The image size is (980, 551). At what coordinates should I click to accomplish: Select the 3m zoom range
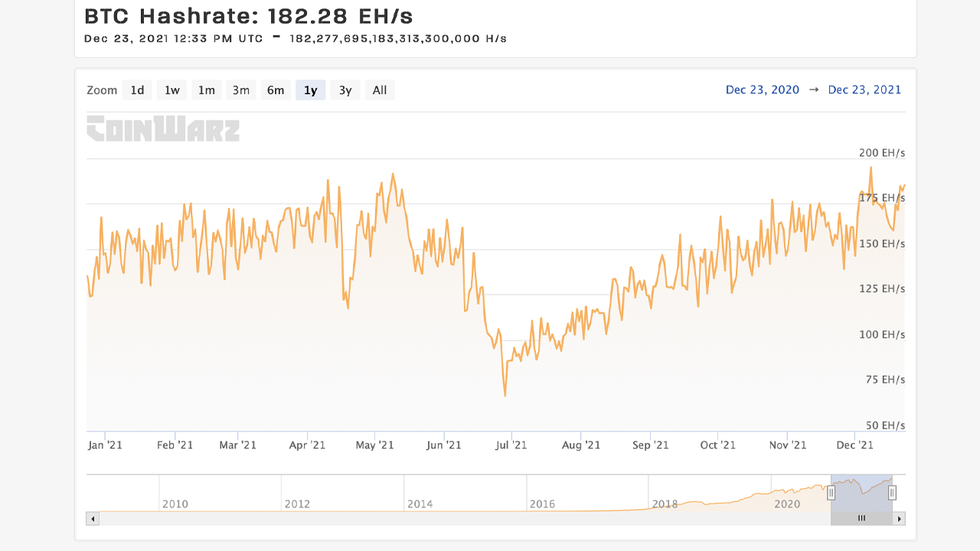coord(241,90)
